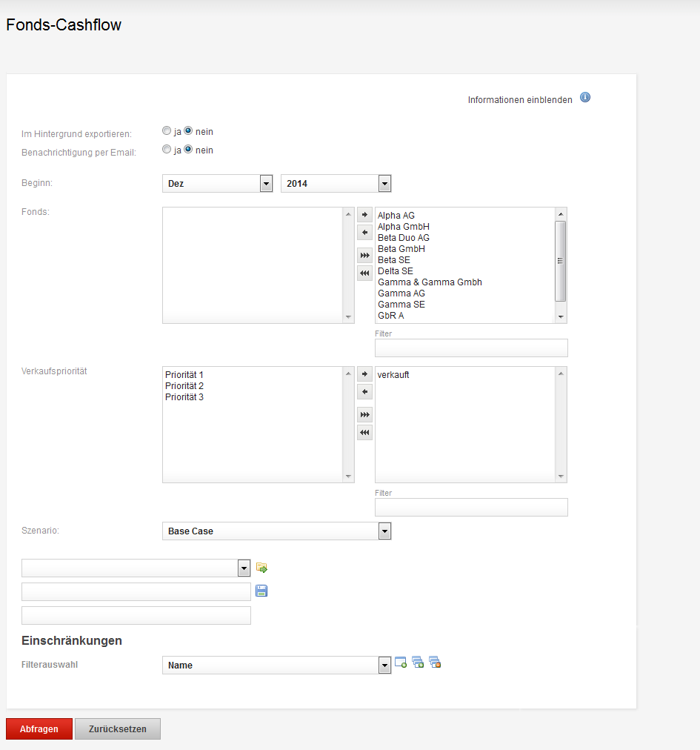Move selected Verkaufspriorität right with single arrow
The image size is (700, 750).
pos(365,374)
